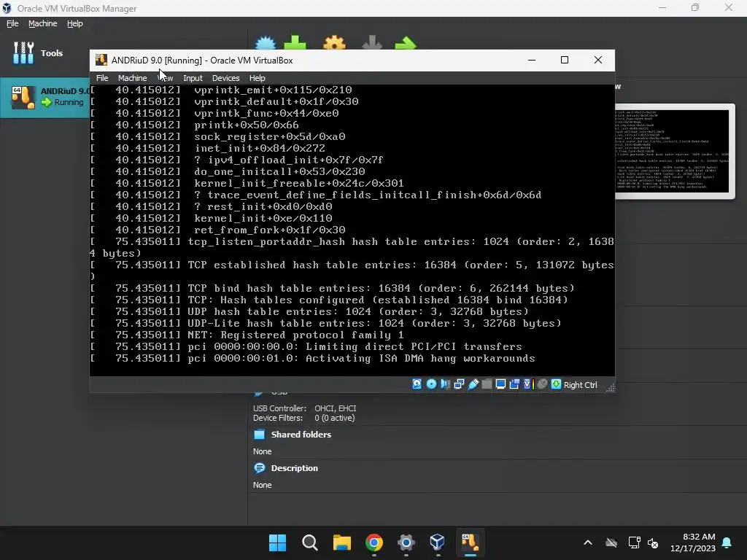Click the green Add machine toolbar icon
Image resolution: width=747 pixels, height=560 pixels.
(295, 43)
